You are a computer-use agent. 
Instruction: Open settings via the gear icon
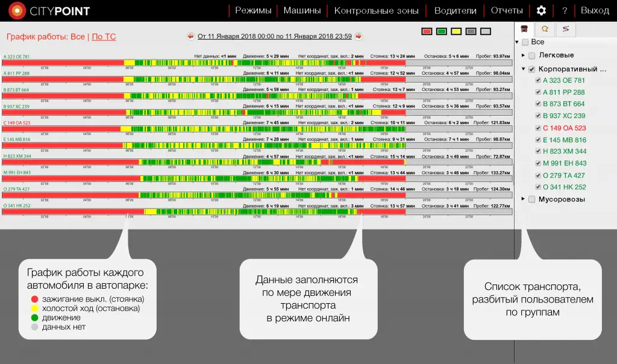click(x=541, y=10)
